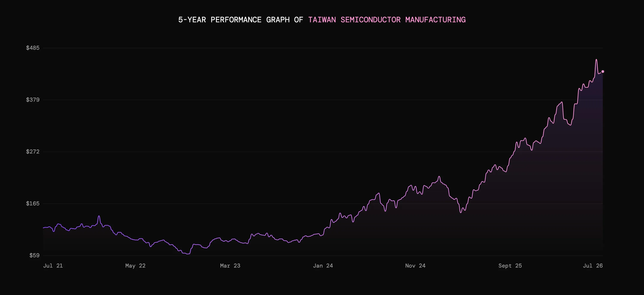This screenshot has height=295, width=644.
Task: Select the $485 y-axis label
Action: tap(33, 48)
